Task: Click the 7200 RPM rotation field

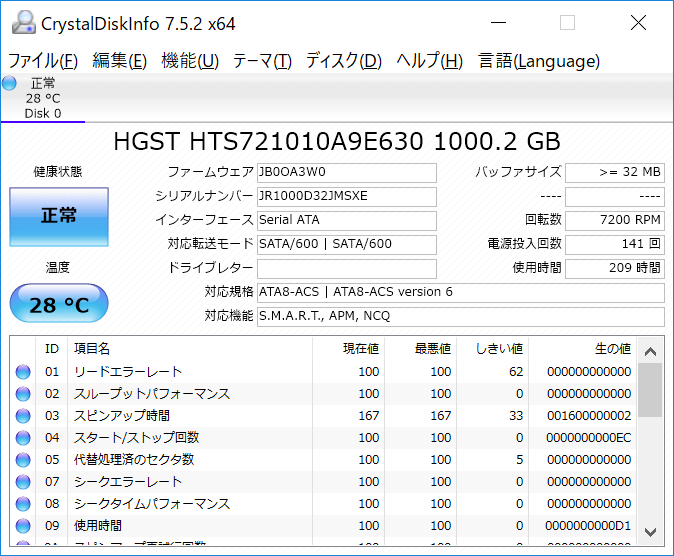Action: 615,221
